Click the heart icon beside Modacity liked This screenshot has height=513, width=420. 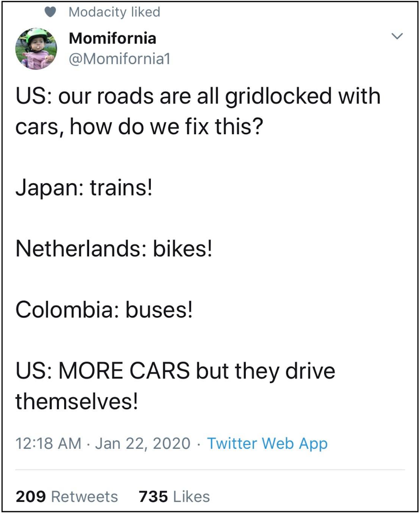50,13
